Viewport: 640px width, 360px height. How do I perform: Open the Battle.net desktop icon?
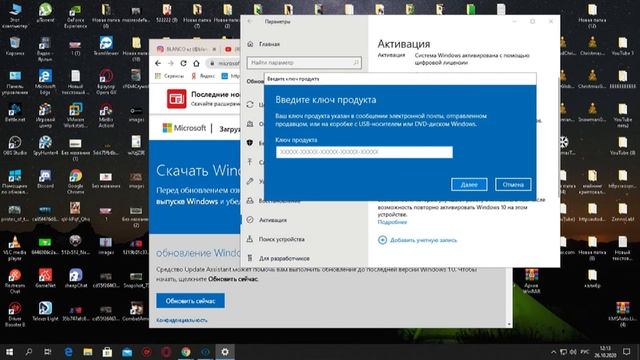pos(15,113)
